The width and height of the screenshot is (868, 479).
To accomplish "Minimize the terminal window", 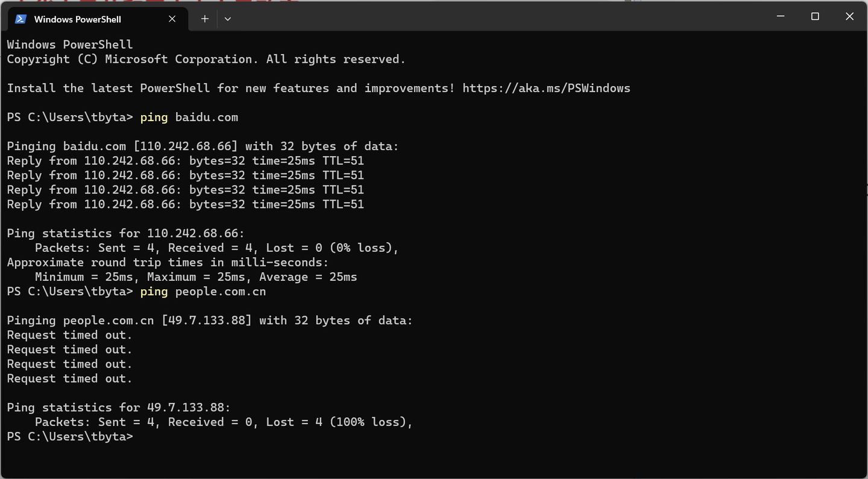I will (781, 17).
